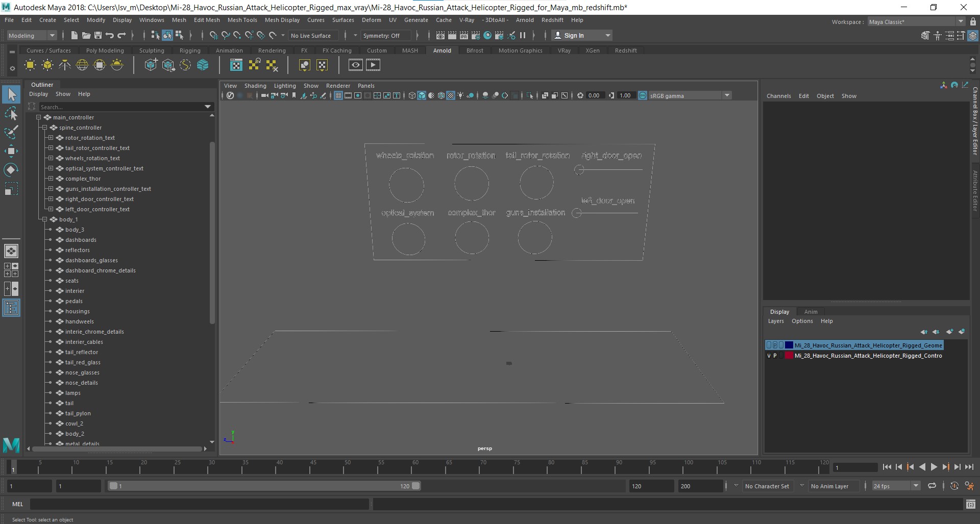
Task: Toggle playback P box of Controllers layer
Action: [775, 356]
